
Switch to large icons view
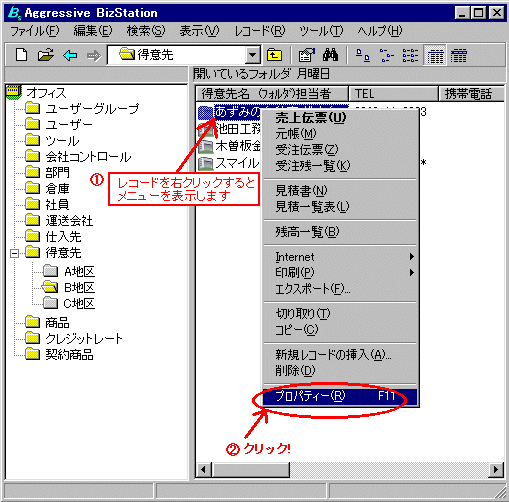tap(363, 55)
